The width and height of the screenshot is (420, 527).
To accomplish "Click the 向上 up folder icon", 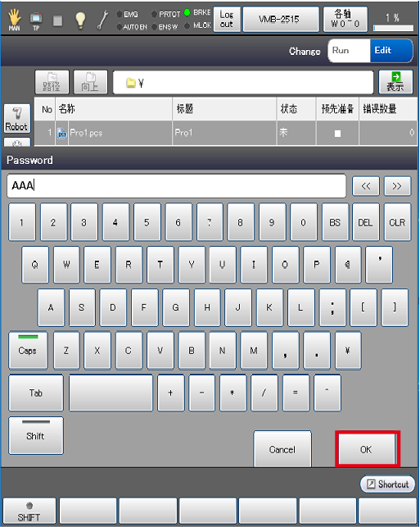I will click(90, 82).
